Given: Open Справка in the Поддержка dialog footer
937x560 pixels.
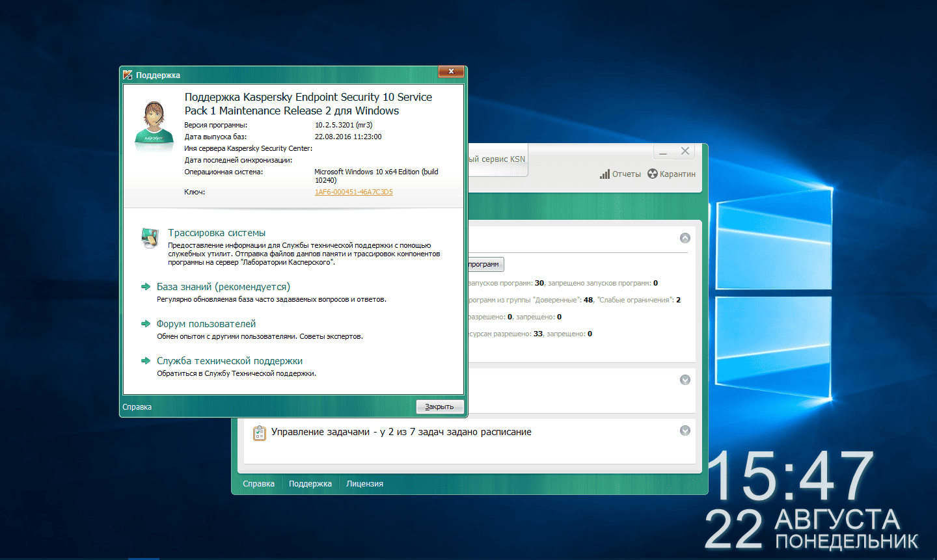Looking at the screenshot, I should pyautogui.click(x=137, y=407).
